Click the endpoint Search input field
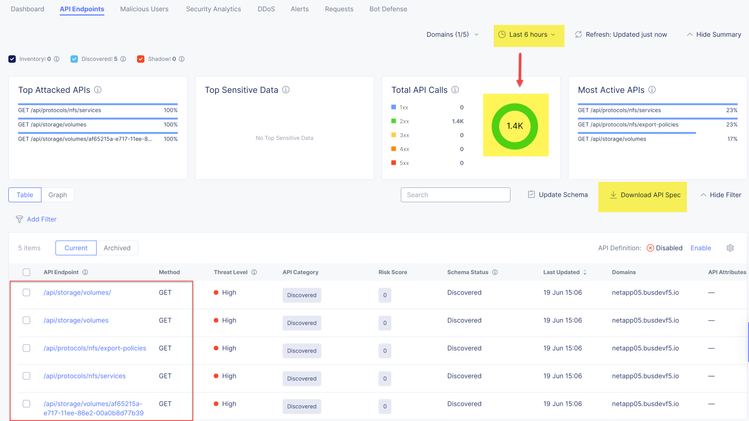Viewport: 749px width, 421px height. [x=455, y=195]
